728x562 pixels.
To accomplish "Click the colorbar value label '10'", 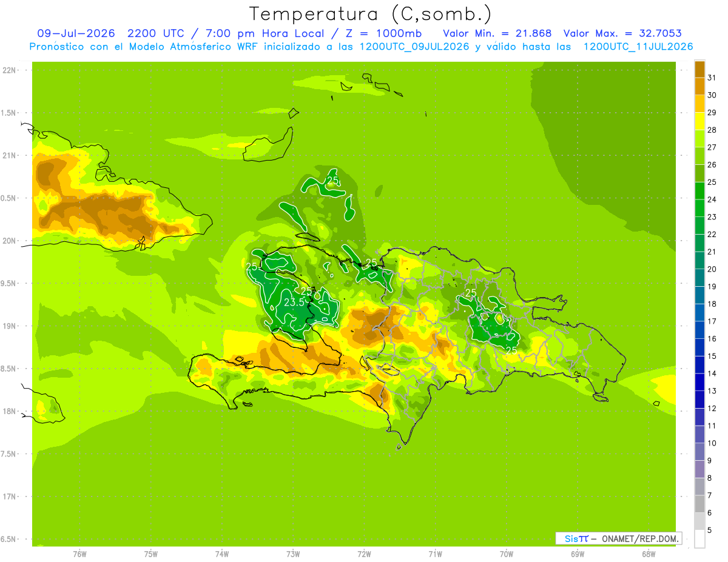I will point(712,443).
